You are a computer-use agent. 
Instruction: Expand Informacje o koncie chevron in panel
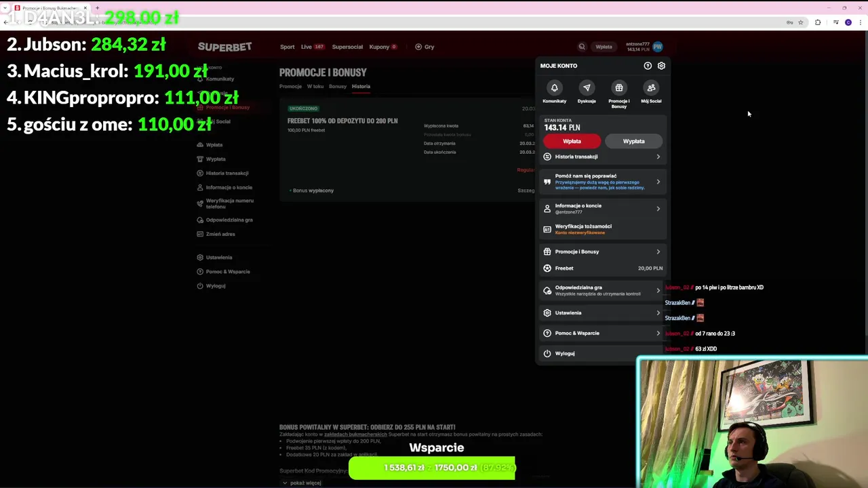(658, 209)
